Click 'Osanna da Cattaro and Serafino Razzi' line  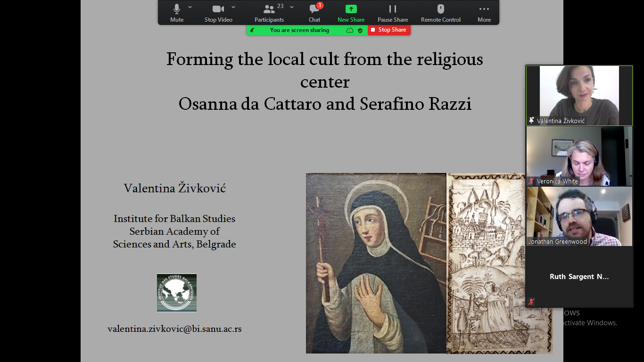325,104
